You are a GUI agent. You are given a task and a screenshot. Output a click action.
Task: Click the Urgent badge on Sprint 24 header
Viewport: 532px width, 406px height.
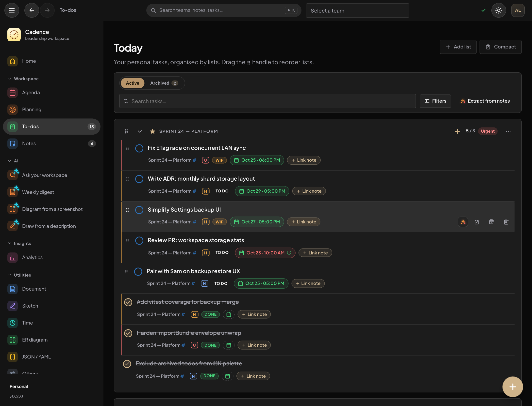488,131
